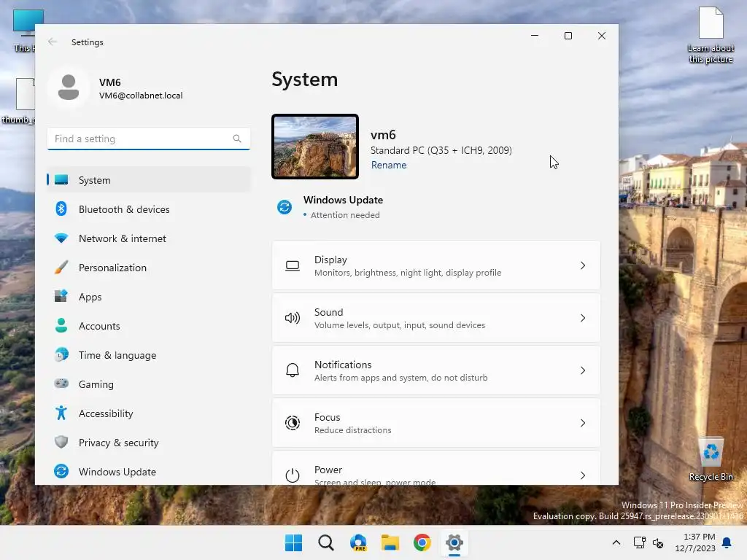Screen dimensions: 747x560
Task: Open Accounts settings page
Action: (149, 326)
